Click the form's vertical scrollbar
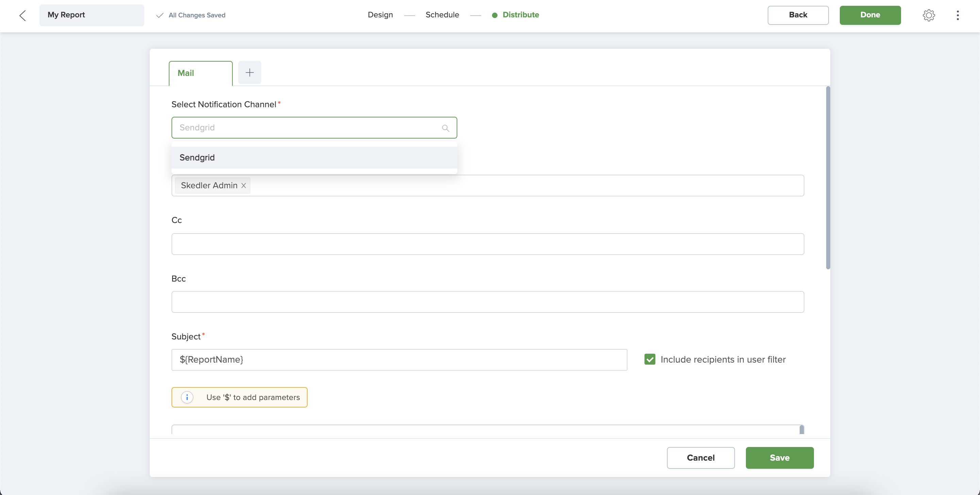 pos(828,178)
